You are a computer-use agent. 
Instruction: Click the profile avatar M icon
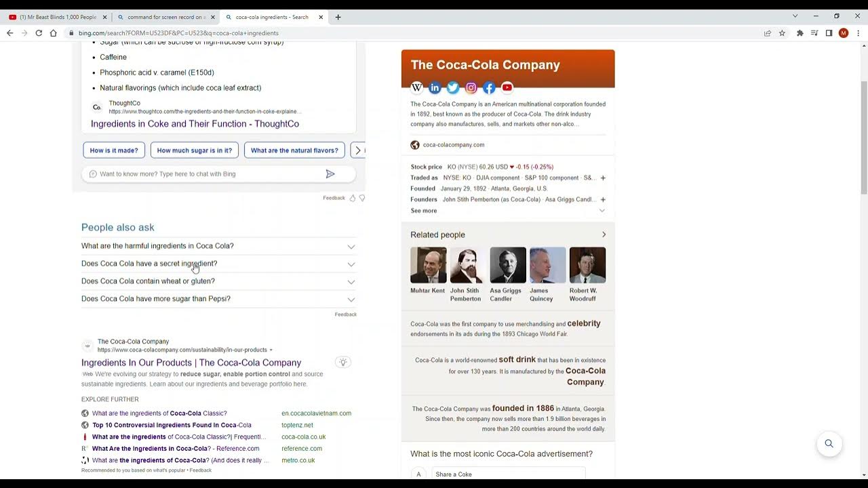(x=844, y=33)
